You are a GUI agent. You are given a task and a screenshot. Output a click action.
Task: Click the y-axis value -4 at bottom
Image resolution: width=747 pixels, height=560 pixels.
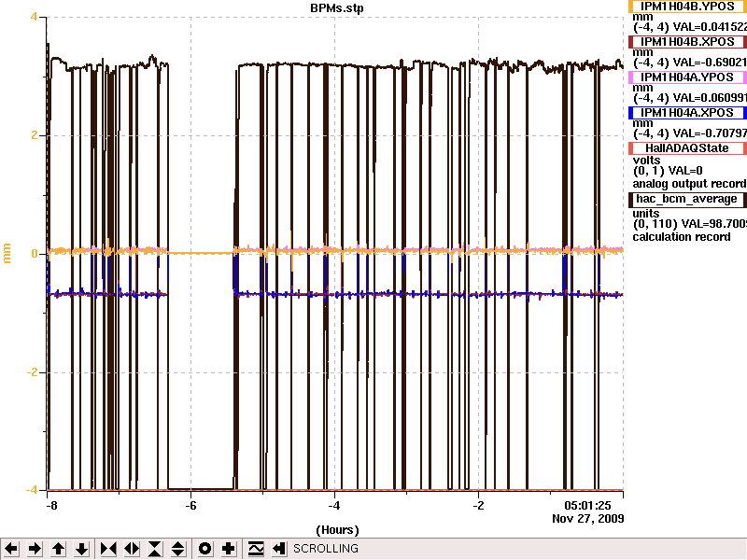click(31, 489)
